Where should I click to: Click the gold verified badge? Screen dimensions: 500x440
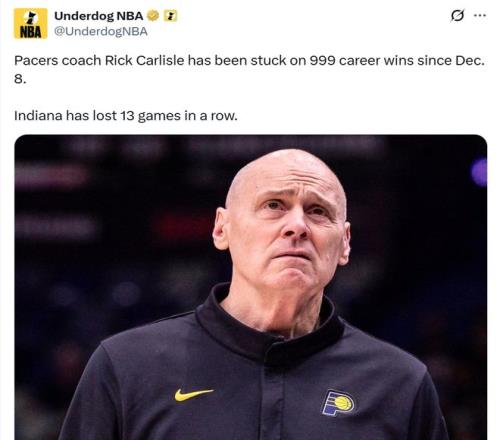(x=153, y=15)
